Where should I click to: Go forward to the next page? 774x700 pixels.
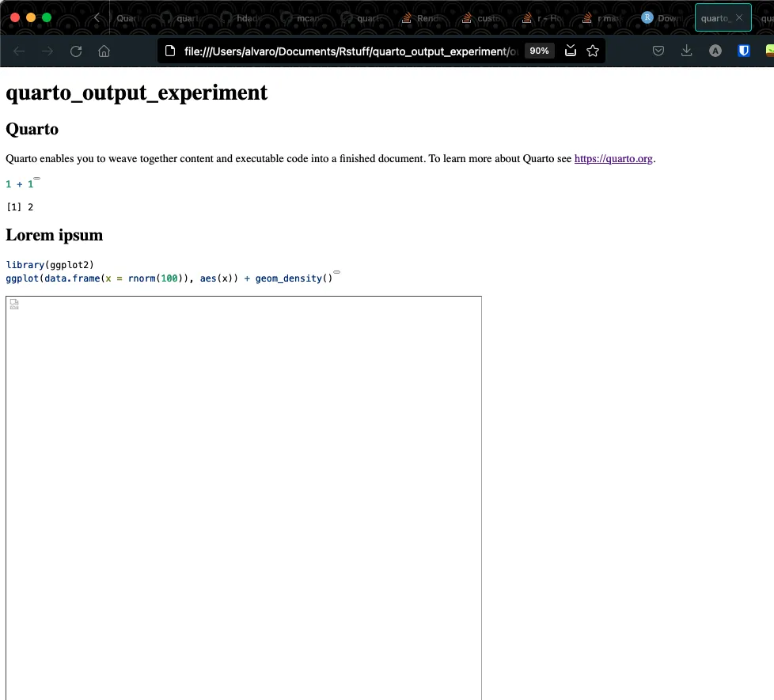pos(47,51)
